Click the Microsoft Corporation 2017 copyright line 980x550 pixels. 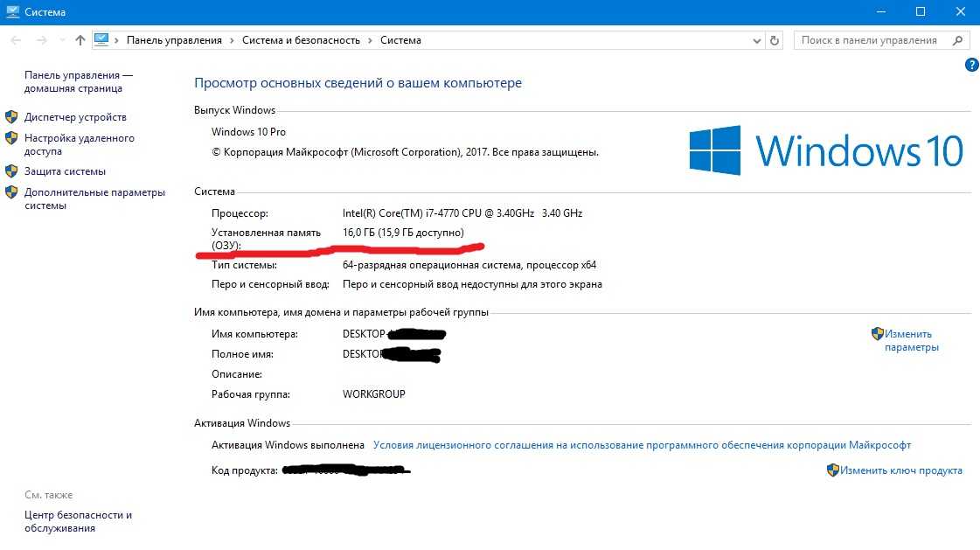point(405,152)
